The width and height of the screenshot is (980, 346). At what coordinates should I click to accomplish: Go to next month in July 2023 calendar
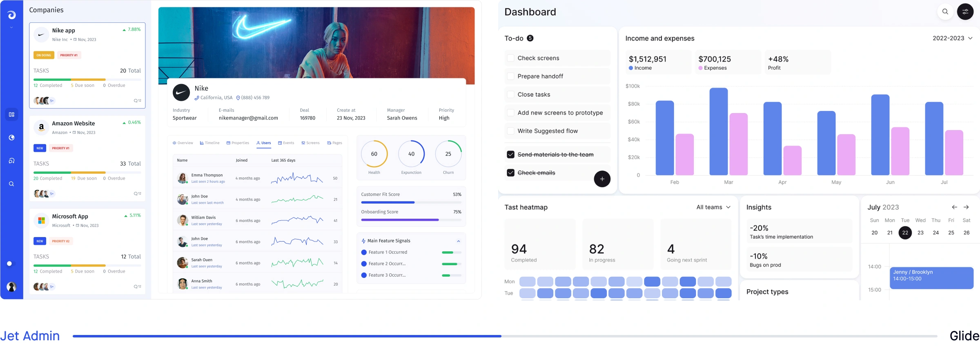[x=966, y=207]
